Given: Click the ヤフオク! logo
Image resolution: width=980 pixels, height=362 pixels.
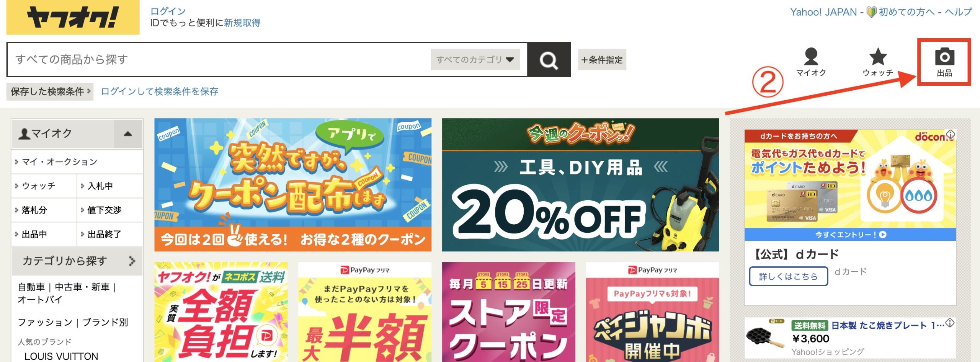Looking at the screenshot, I should 73,18.
